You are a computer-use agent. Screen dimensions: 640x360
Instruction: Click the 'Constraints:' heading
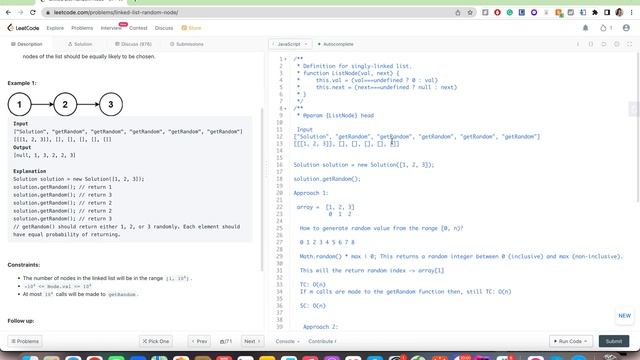point(24,265)
